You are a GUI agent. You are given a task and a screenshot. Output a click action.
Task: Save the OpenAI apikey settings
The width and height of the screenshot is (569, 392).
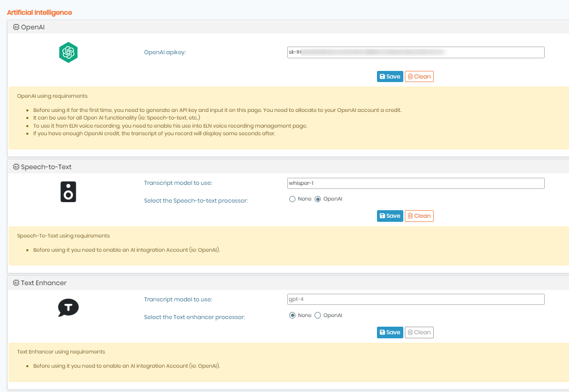tap(390, 76)
